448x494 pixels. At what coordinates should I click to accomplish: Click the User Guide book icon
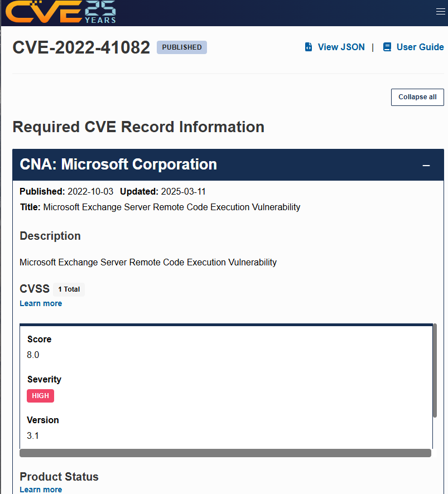point(387,47)
